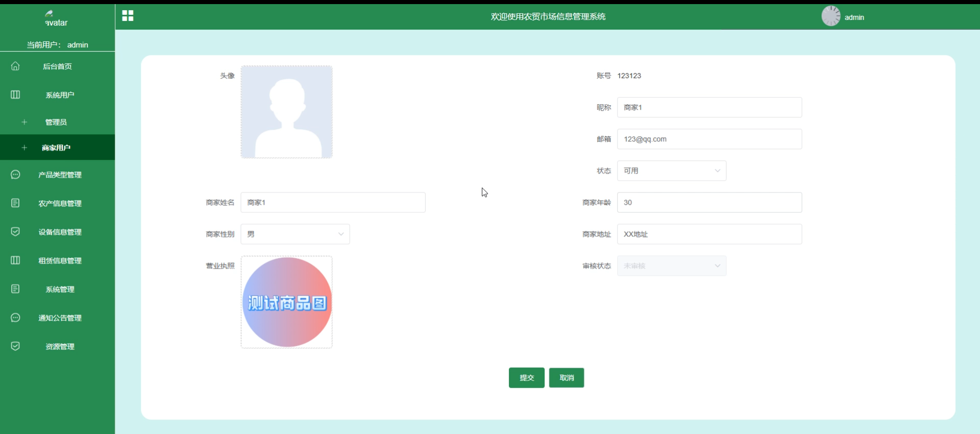Click the 当前用户: admin label
980x434 pixels.
57,45
